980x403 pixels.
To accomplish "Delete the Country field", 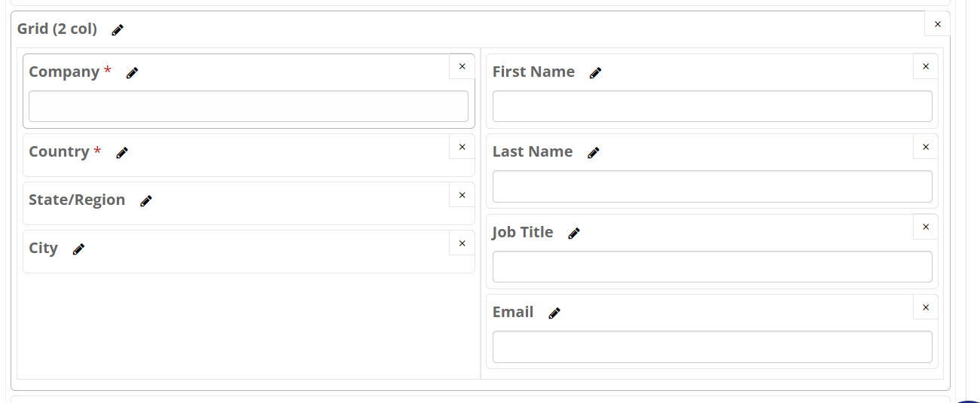I will click(x=462, y=147).
